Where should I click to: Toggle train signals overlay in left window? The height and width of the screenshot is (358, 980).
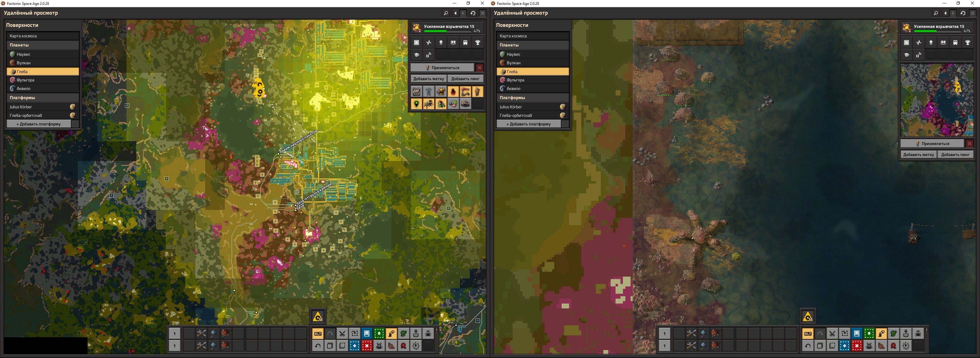[441, 104]
